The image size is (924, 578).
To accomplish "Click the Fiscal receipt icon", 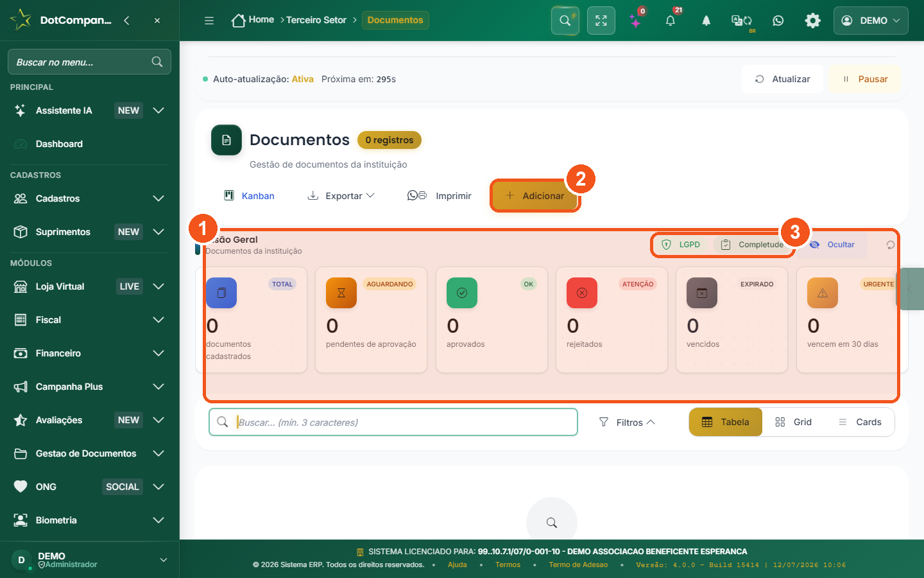I will click(x=21, y=320).
